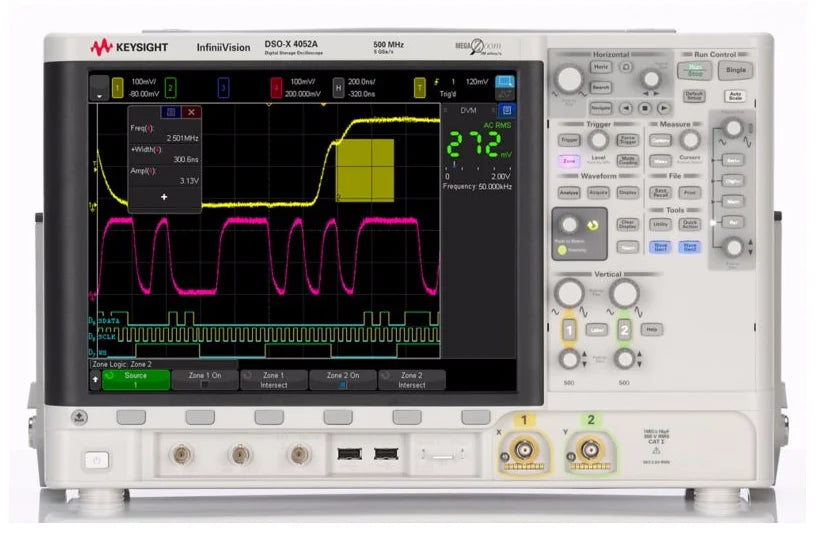Push the horizontal zoom key
Image resolution: width=831 pixels, height=539 pixels.
[x=626, y=67]
